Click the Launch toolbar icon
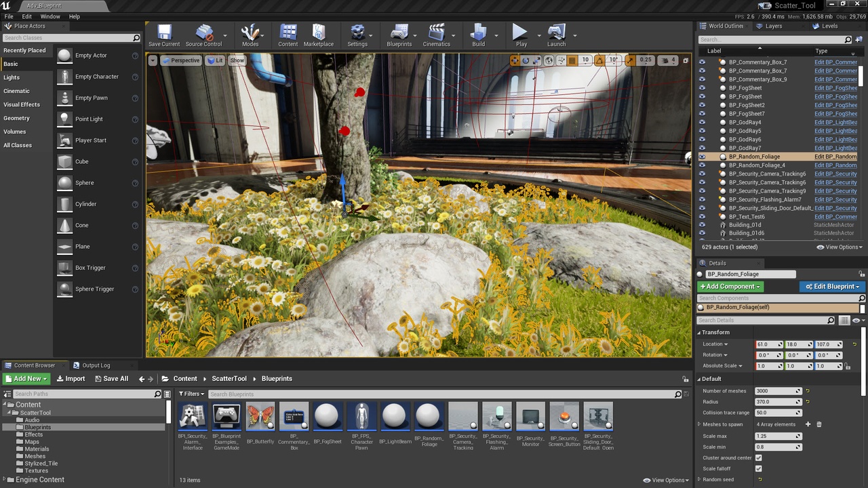The width and height of the screenshot is (868, 488). [556, 35]
